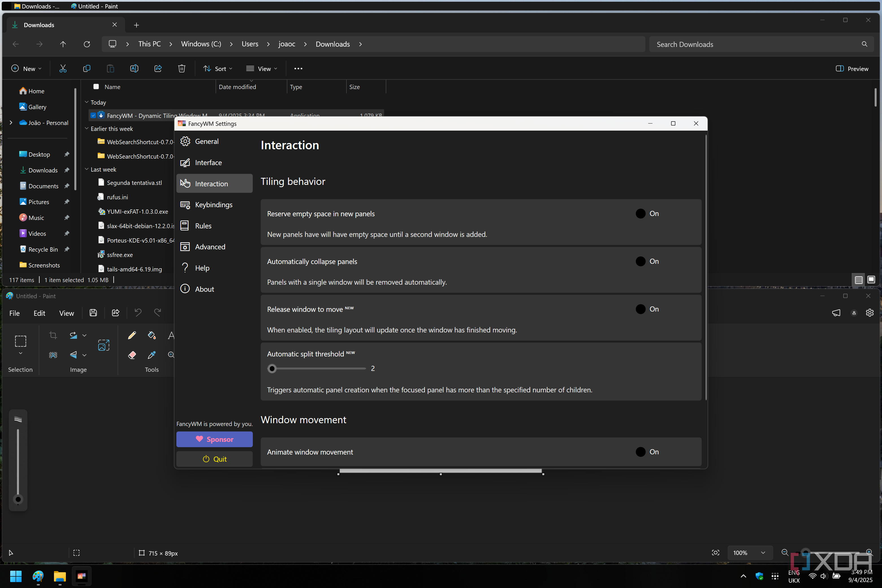Open the Sort dropdown in Explorer
The height and width of the screenshot is (588, 882).
tap(218, 69)
